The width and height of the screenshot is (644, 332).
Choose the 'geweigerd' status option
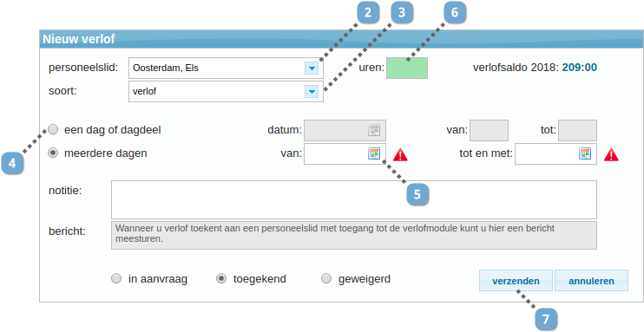326,279
